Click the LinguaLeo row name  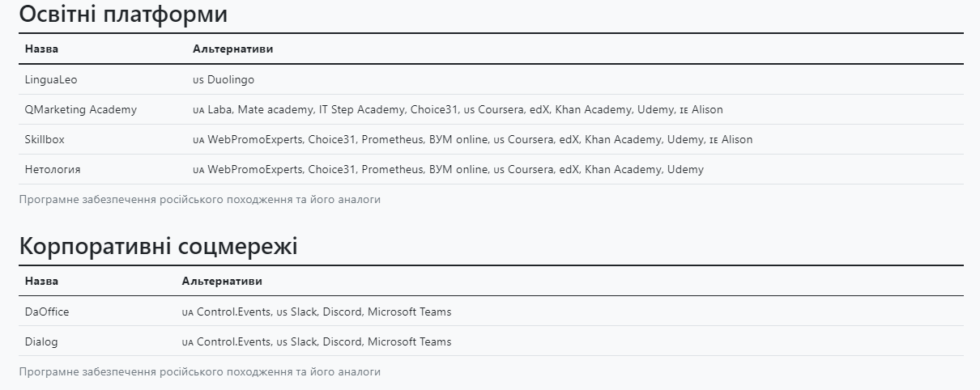pyautogui.click(x=51, y=79)
